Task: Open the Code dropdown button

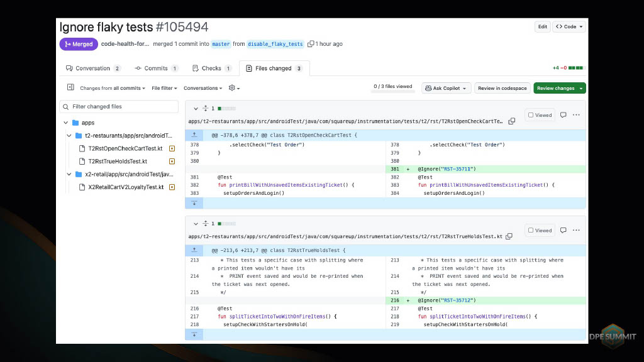Action: pyautogui.click(x=569, y=26)
